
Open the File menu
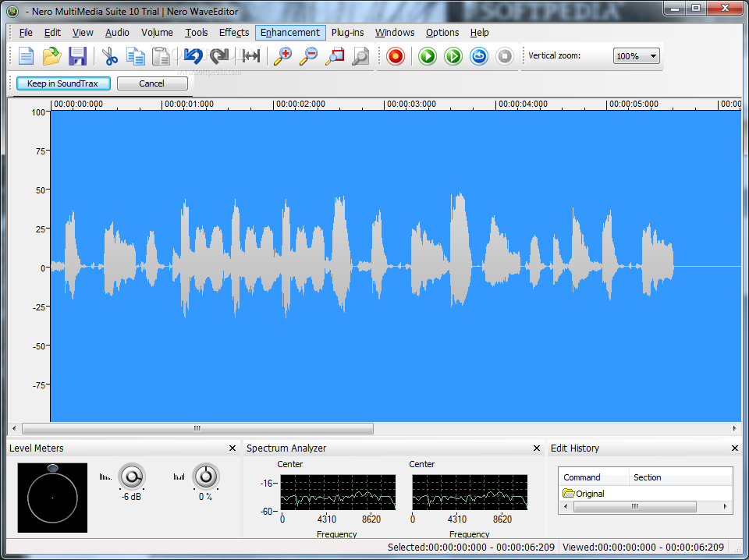[26, 33]
